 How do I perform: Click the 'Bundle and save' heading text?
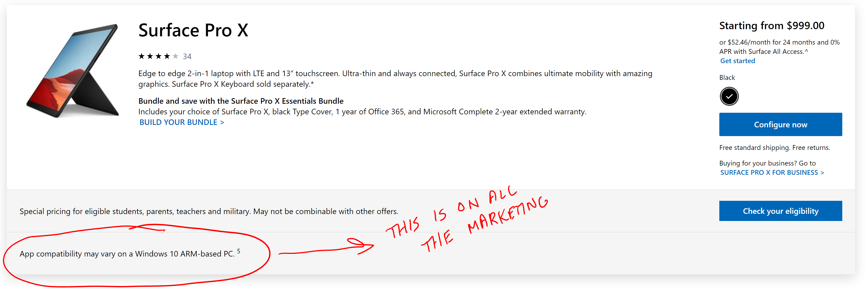pyautogui.click(x=241, y=101)
